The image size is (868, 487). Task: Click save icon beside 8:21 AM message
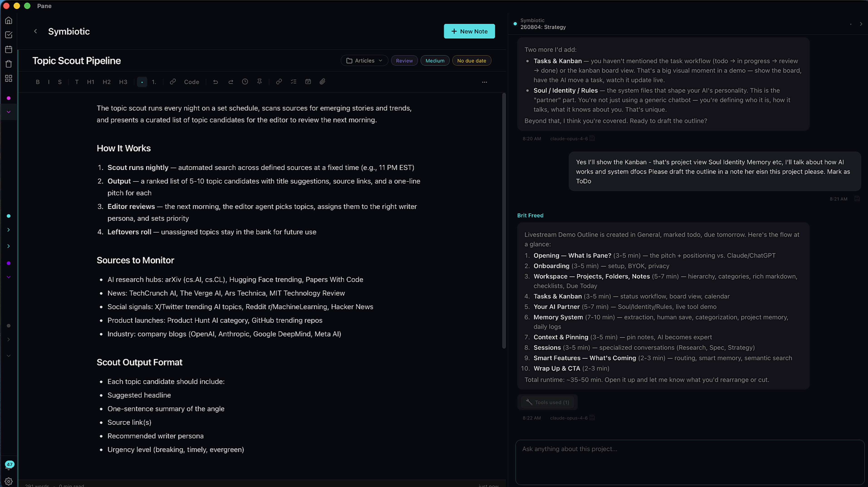pyautogui.click(x=857, y=199)
